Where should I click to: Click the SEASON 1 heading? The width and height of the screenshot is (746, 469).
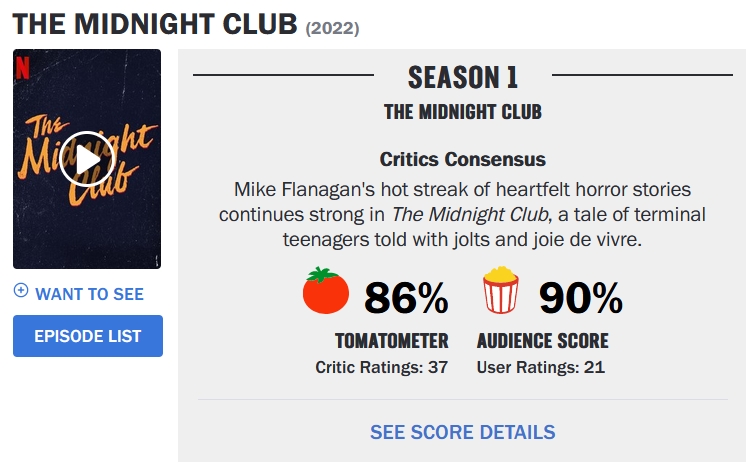pyautogui.click(x=463, y=77)
